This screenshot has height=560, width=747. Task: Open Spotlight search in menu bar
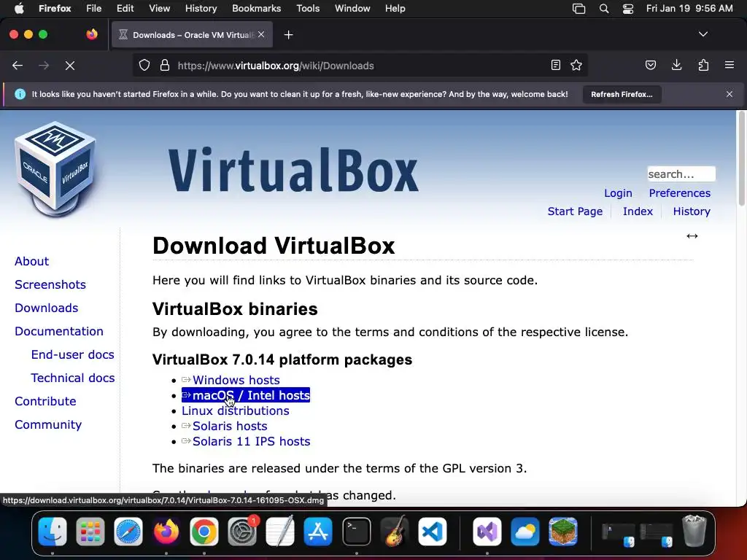click(603, 9)
